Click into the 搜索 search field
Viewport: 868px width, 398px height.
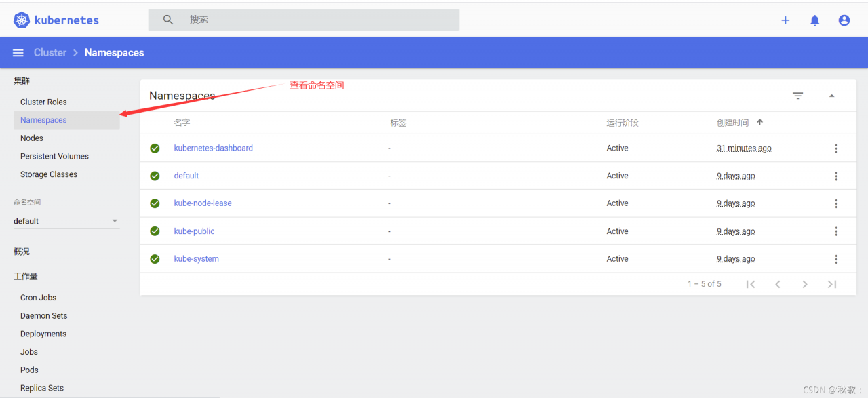tap(304, 20)
